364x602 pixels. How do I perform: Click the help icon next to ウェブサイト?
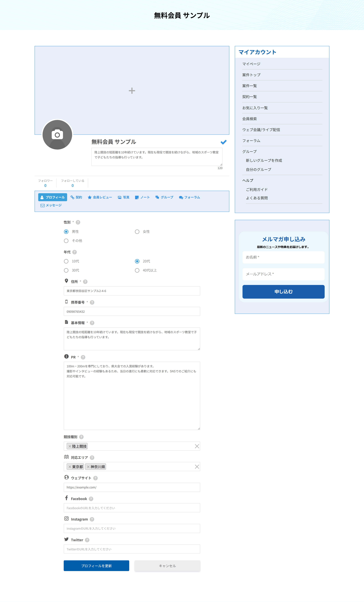click(x=95, y=478)
